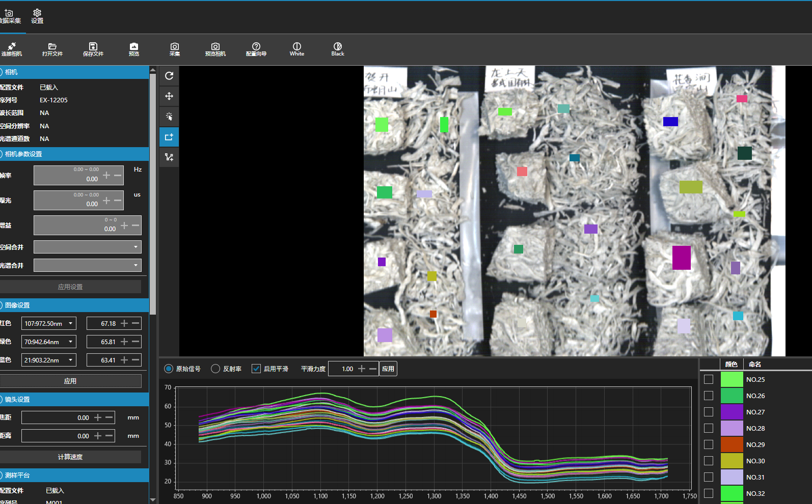Select the rectangle region add tool

pyautogui.click(x=169, y=137)
